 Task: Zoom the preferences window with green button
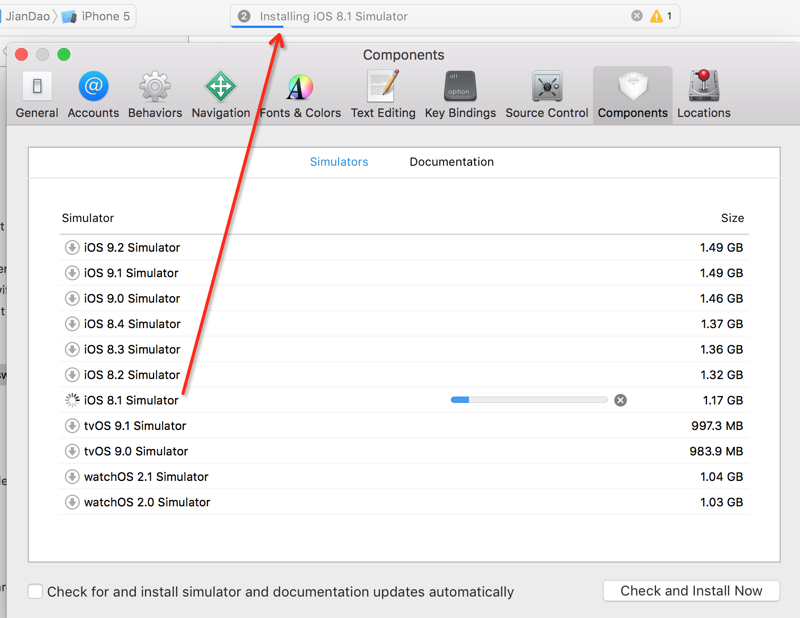click(x=64, y=54)
